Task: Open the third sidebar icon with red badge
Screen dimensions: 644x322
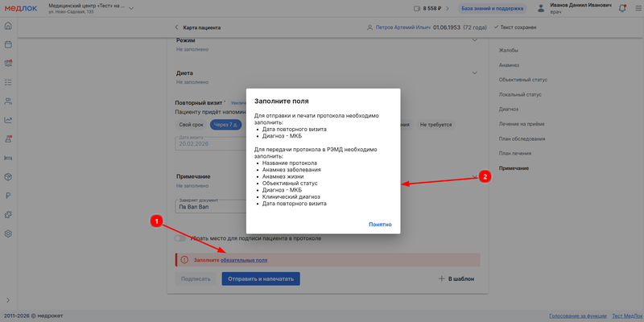Action: coord(8,64)
